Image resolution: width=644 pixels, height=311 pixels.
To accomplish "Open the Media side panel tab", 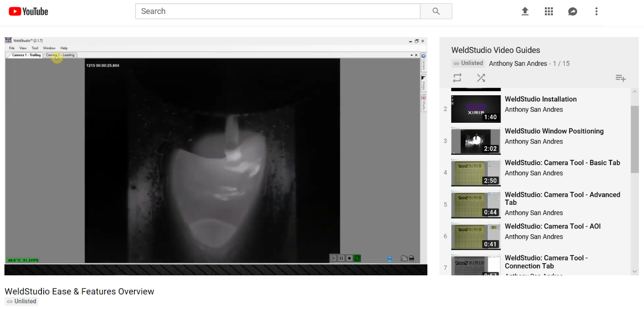I will pos(424,103).
